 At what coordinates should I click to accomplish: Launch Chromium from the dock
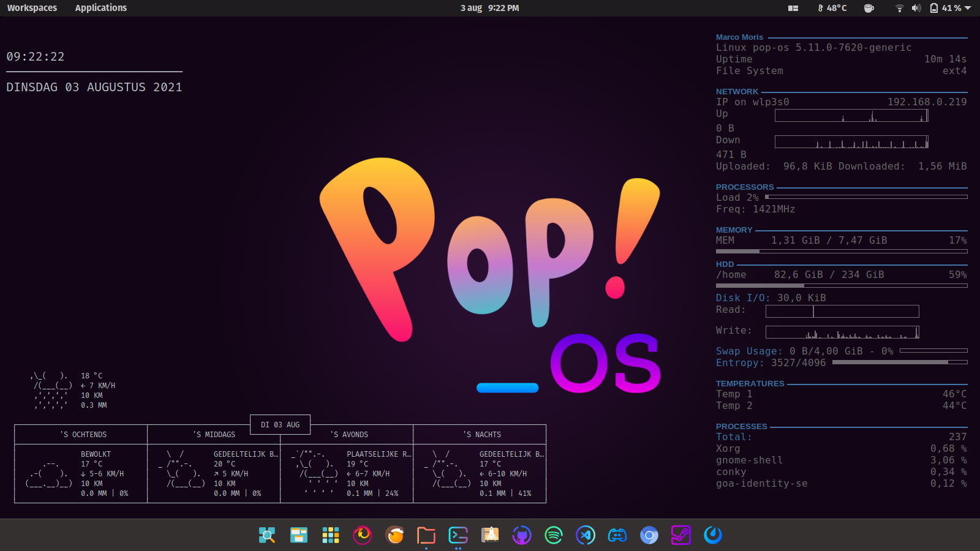coord(649,535)
